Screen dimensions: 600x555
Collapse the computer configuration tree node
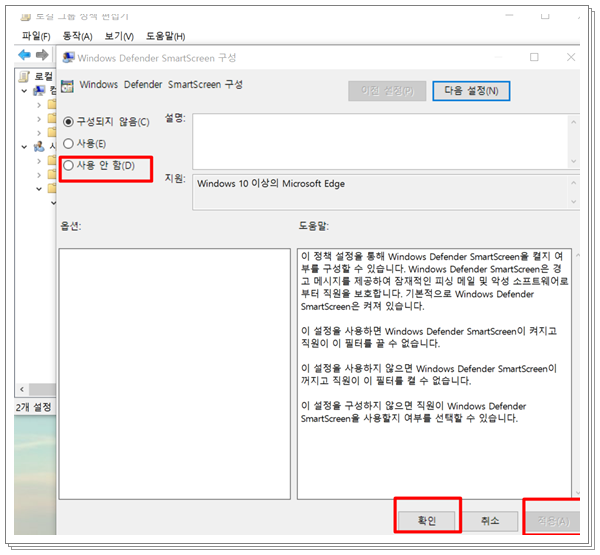click(24, 91)
